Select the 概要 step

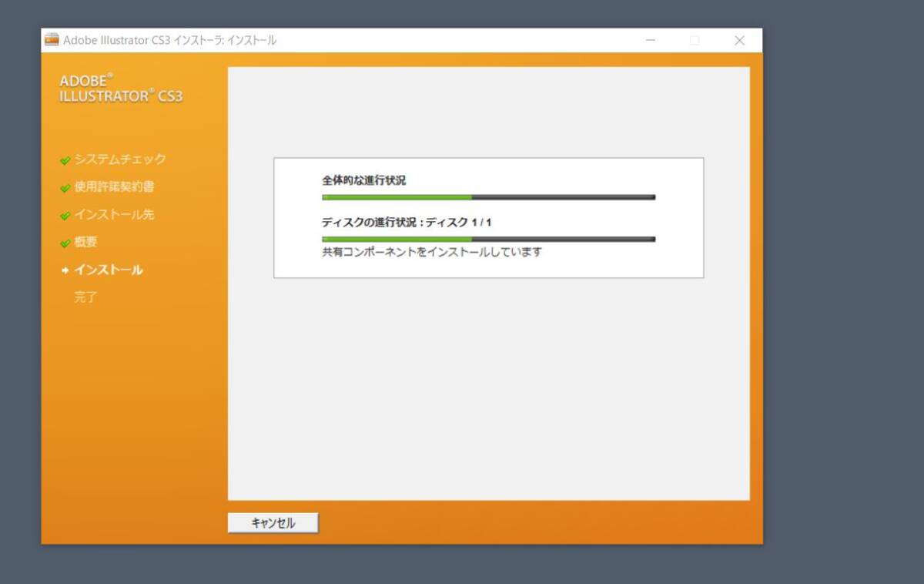pyautogui.click(x=85, y=243)
